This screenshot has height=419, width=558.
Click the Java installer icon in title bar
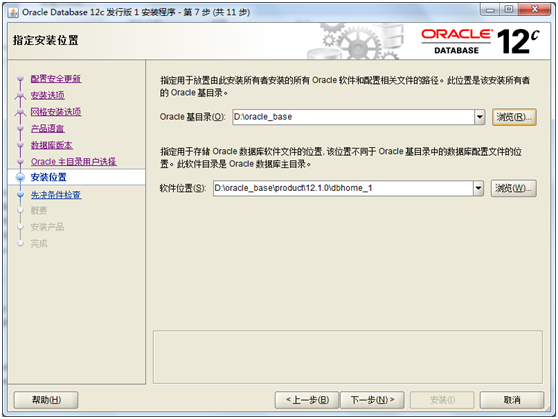click(x=13, y=12)
